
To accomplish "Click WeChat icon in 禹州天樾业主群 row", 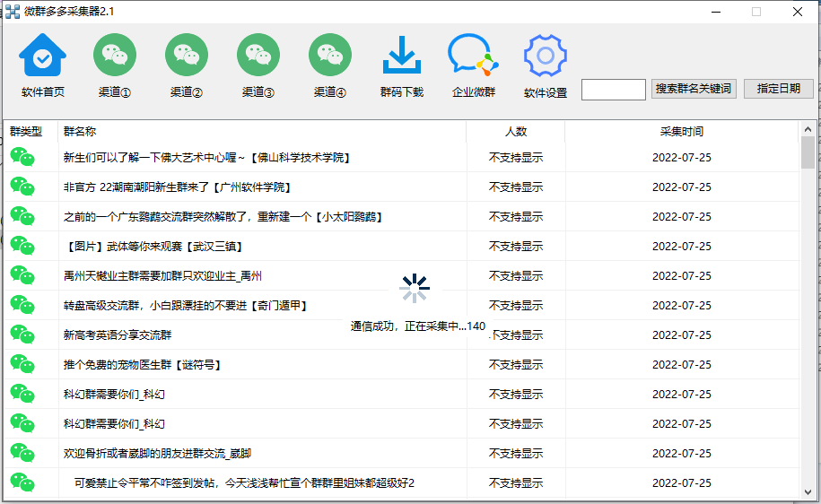I will pyautogui.click(x=22, y=275).
